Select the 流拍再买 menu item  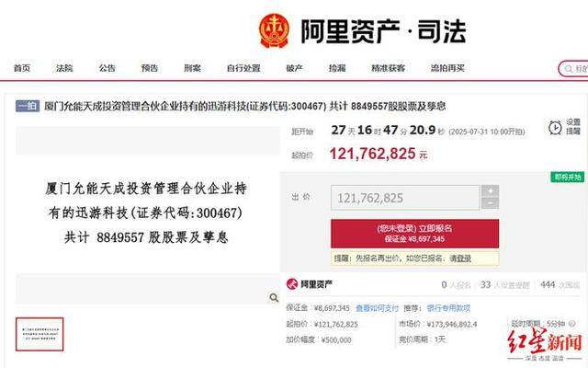(447, 68)
